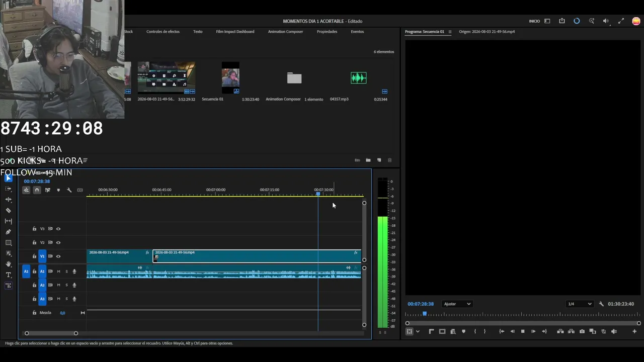
Task: Select the Razor tool
Action: click(x=8, y=210)
